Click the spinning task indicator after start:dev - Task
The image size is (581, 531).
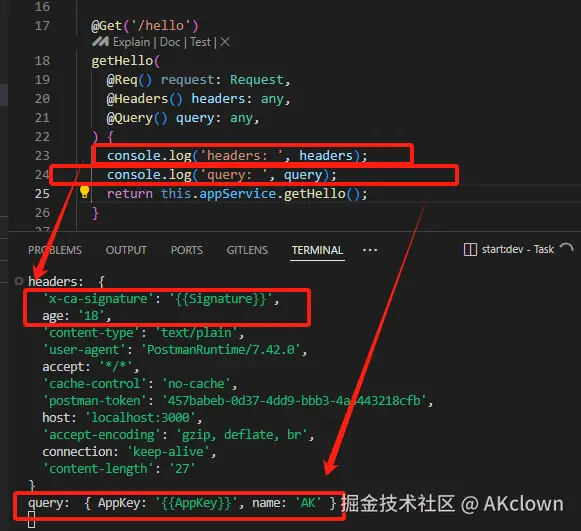(566, 248)
